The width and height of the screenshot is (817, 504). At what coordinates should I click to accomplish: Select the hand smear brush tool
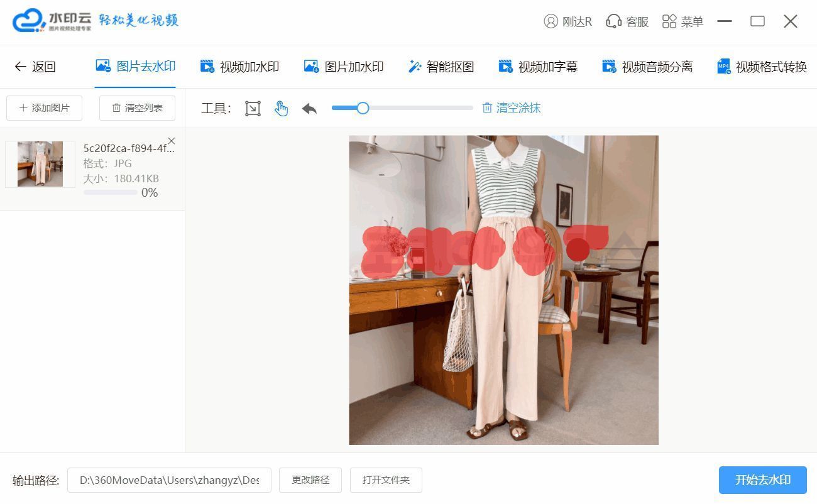click(281, 108)
